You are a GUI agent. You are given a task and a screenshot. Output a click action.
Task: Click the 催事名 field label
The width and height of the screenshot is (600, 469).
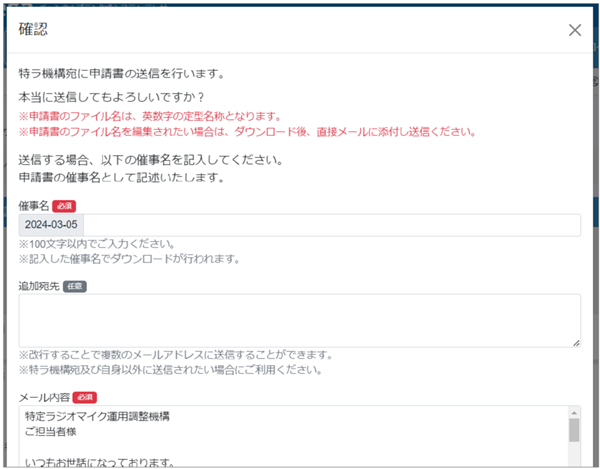(34, 205)
